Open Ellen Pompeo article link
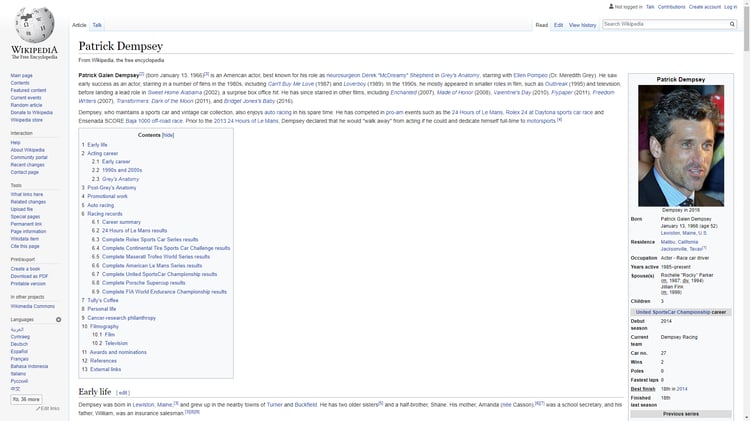750x421 pixels. [x=530, y=76]
